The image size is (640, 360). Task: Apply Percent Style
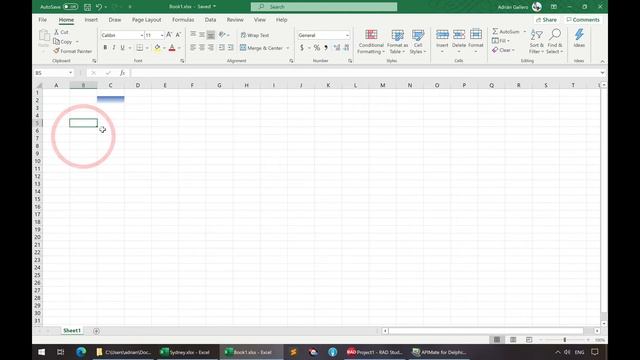click(317, 48)
